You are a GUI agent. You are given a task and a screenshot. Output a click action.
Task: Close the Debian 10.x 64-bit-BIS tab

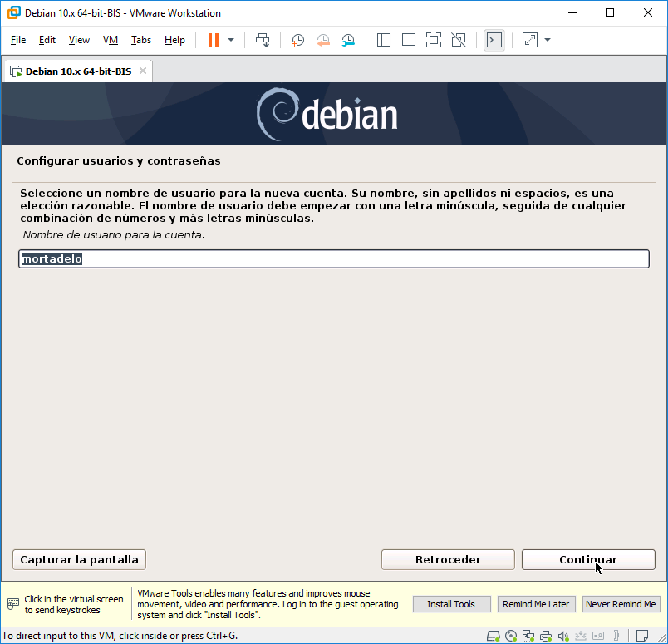pyautogui.click(x=143, y=71)
